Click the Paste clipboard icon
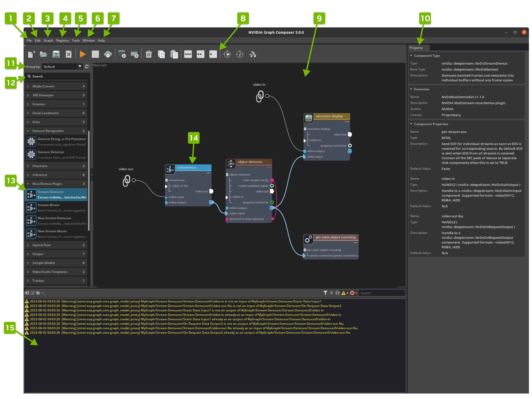The image size is (532, 399). click(174, 54)
